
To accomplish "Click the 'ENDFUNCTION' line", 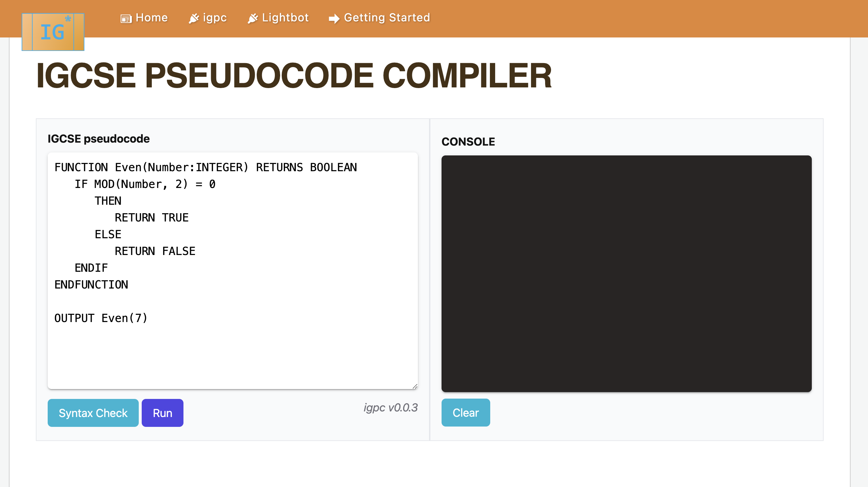I will click(x=91, y=285).
